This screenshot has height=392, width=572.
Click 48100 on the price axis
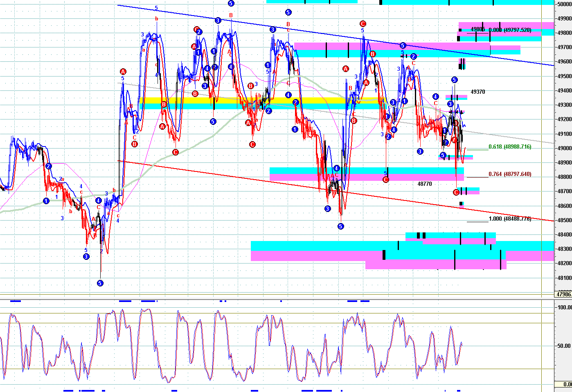coord(564,278)
